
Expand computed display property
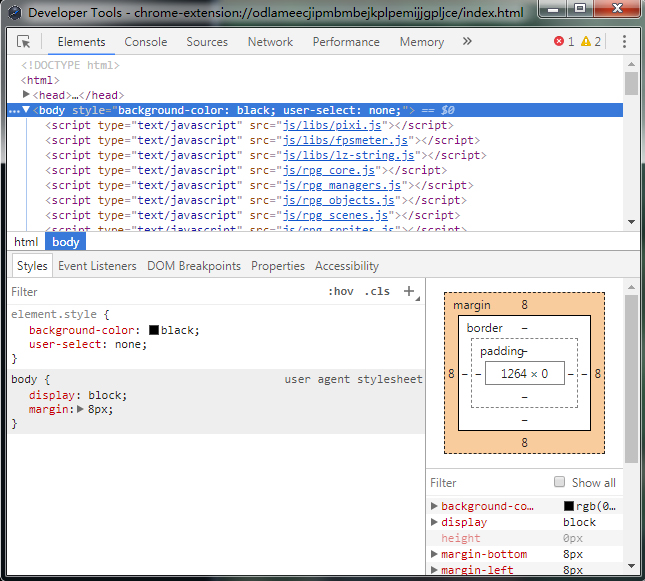(x=434, y=522)
